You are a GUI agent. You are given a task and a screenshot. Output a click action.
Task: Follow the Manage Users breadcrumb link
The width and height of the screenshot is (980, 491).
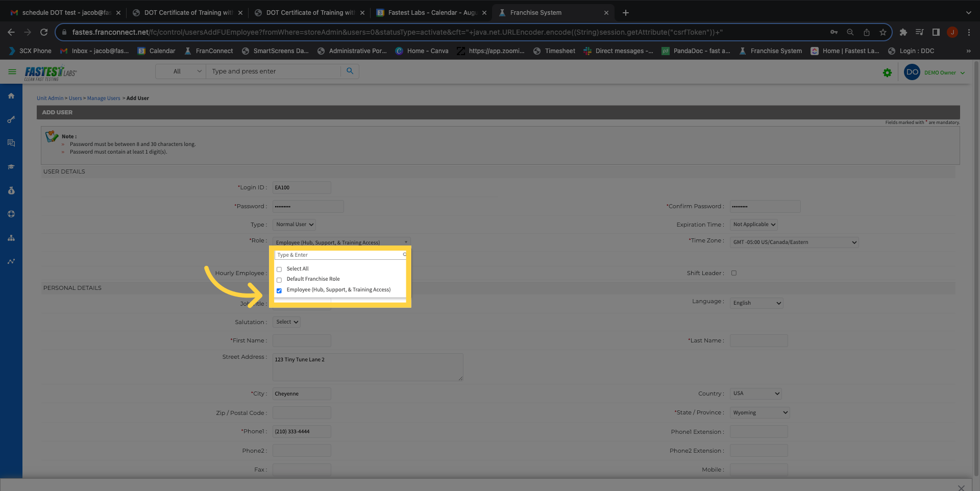point(104,99)
